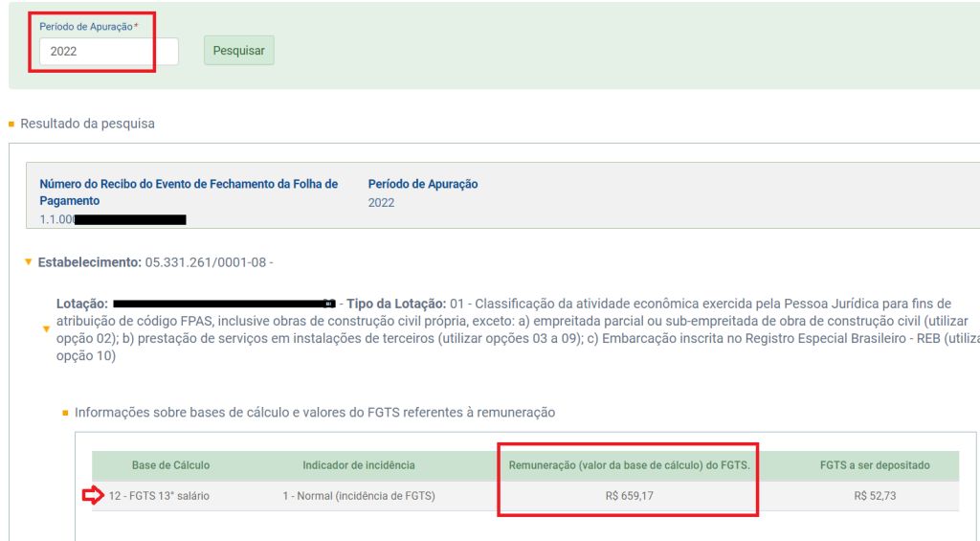This screenshot has width=980, height=541.
Task: Click the Período de Apuração input field
Action: click(x=108, y=52)
